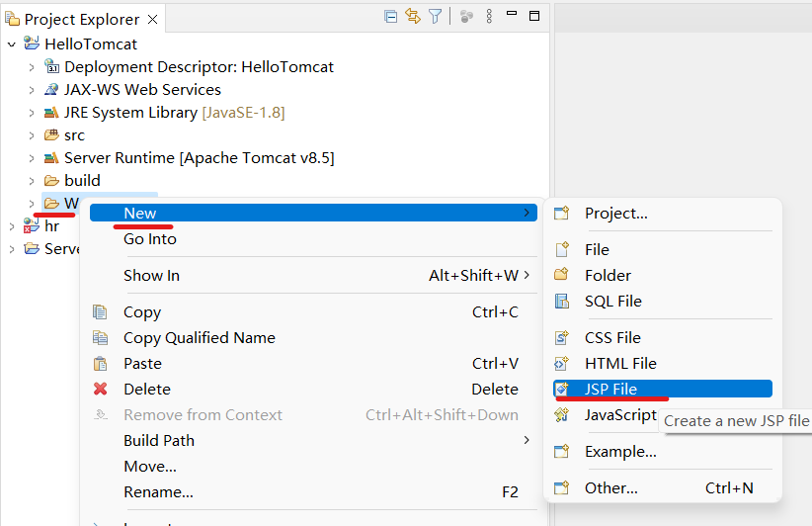Click the Project... wizard icon

pyautogui.click(x=562, y=213)
